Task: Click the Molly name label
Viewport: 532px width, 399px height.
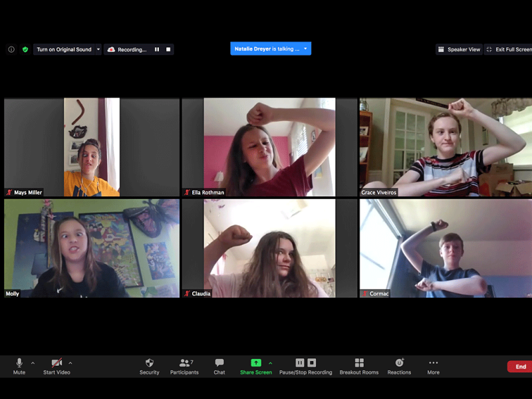Action: coord(12,293)
